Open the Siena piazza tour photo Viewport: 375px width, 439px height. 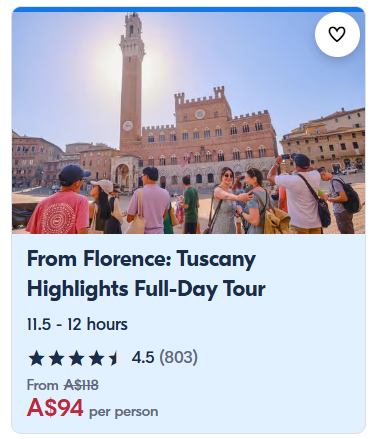click(x=188, y=123)
